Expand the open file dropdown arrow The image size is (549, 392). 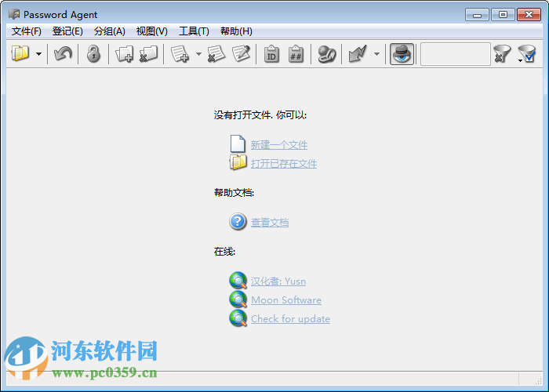point(39,54)
